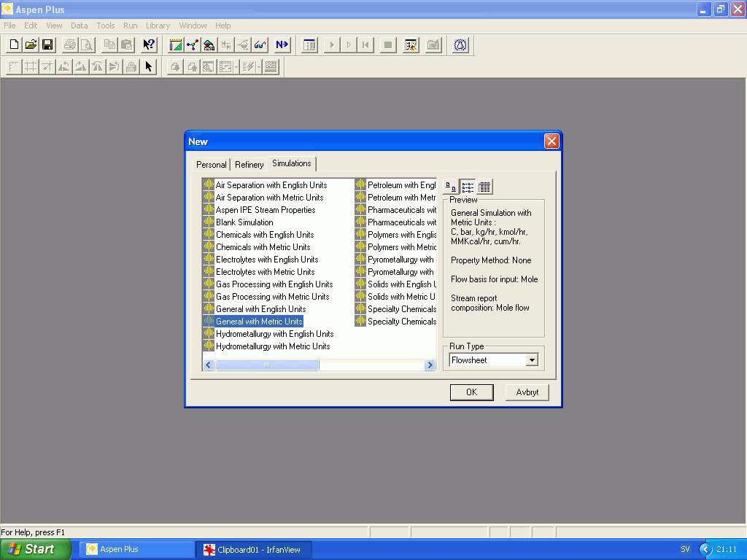The image size is (747, 560).
Task: Select Chemicals with English Units
Action: 259,234
